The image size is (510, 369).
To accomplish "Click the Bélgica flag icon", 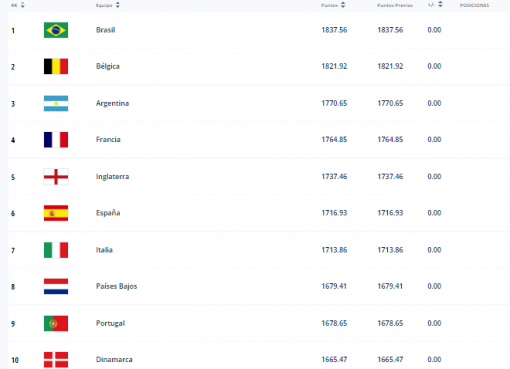I will [x=56, y=66].
